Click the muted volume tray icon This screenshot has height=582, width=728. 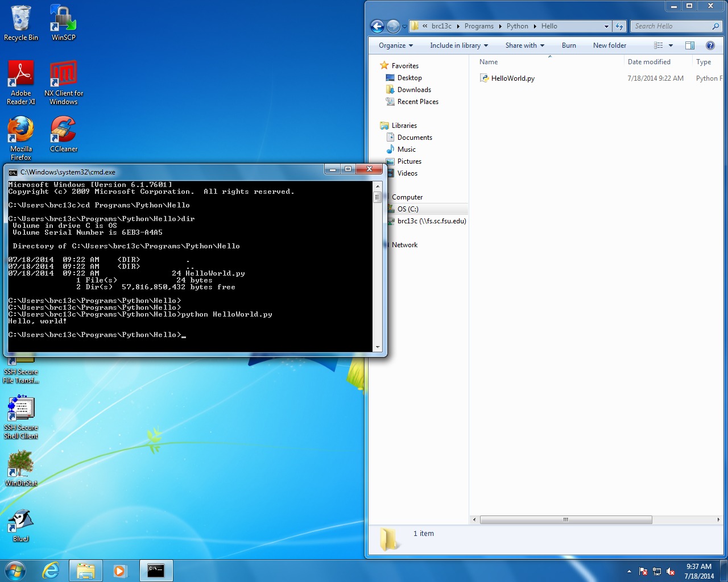671,571
